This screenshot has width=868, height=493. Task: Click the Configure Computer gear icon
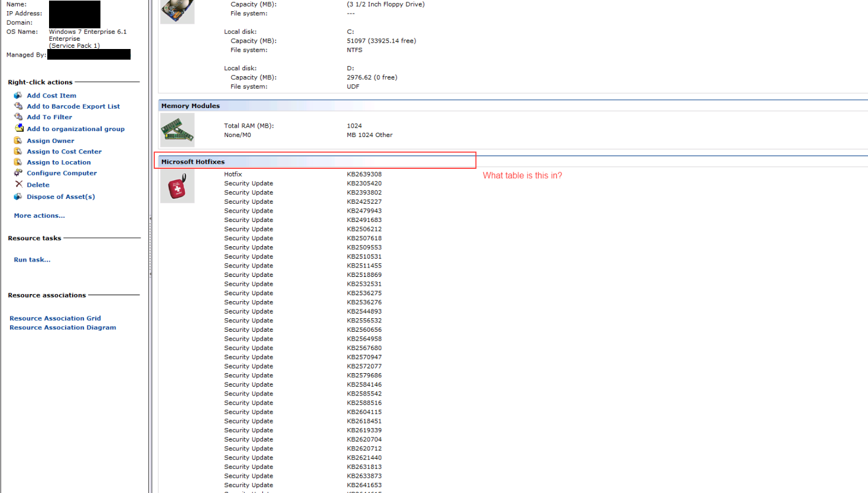click(x=18, y=172)
